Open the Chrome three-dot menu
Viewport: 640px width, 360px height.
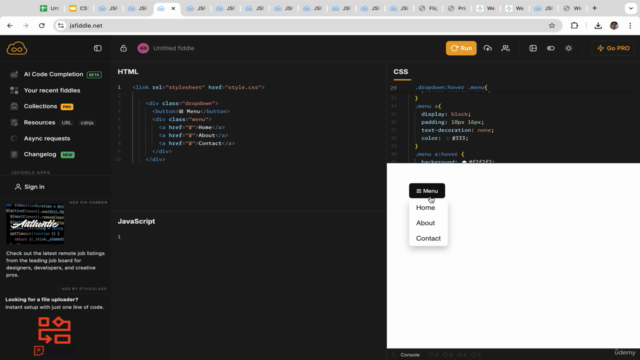pyautogui.click(x=630, y=25)
